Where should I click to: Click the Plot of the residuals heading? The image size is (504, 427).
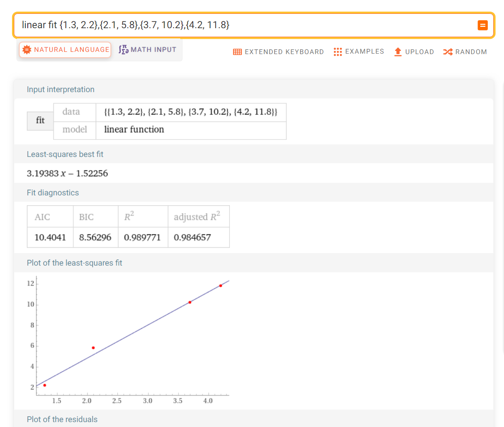pyautogui.click(x=62, y=419)
